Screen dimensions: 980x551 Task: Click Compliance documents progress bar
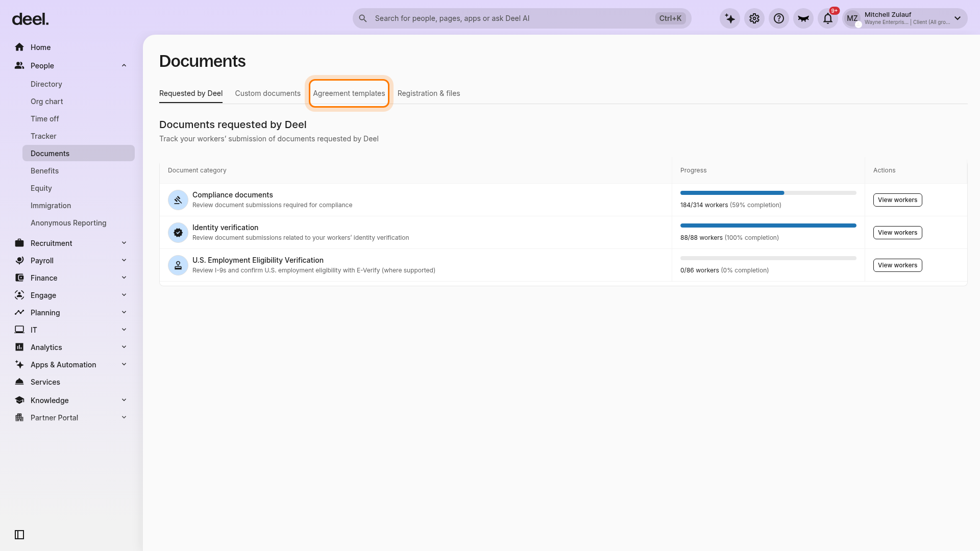point(768,193)
